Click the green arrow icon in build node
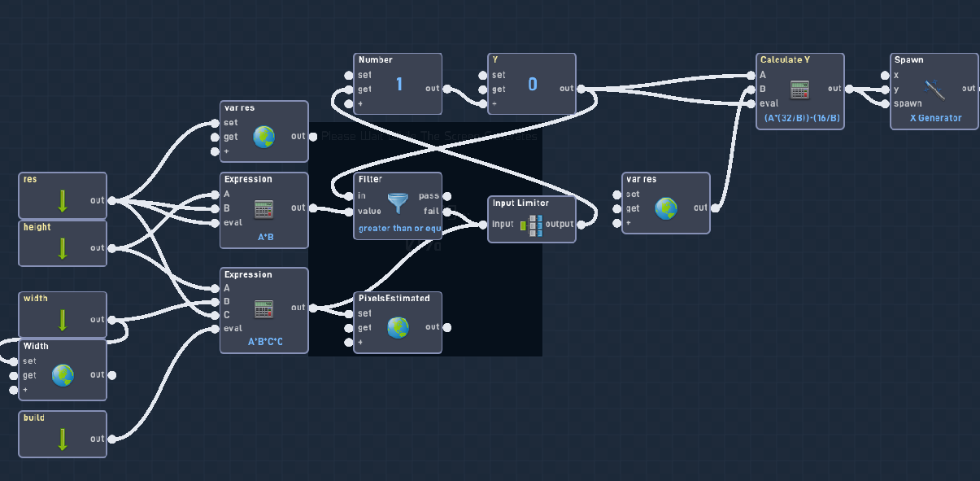 [x=63, y=439]
